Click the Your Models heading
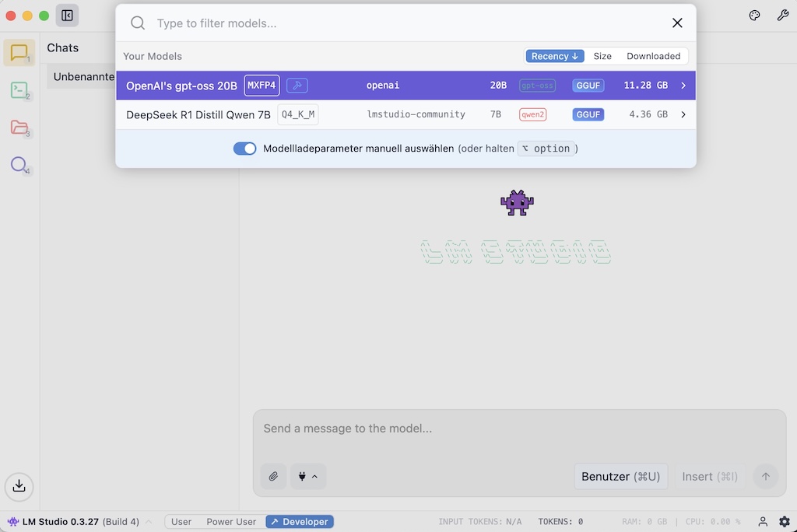The width and height of the screenshot is (797, 532). pos(152,56)
